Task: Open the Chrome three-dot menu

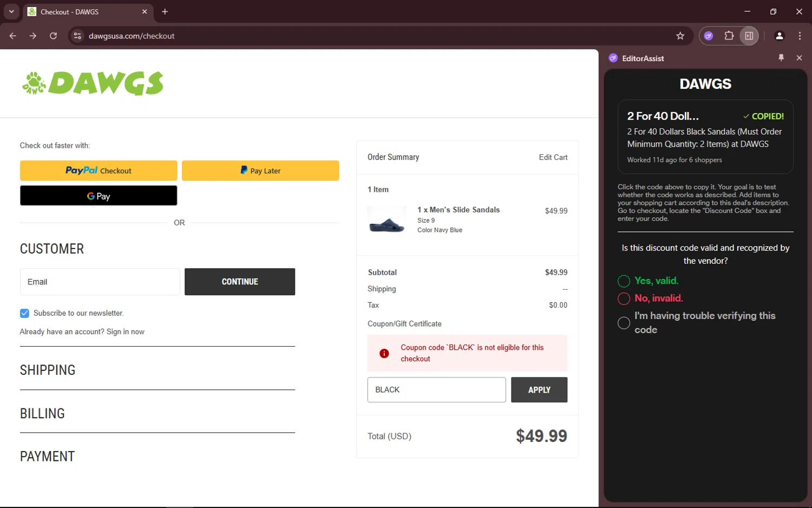Action: pos(800,36)
